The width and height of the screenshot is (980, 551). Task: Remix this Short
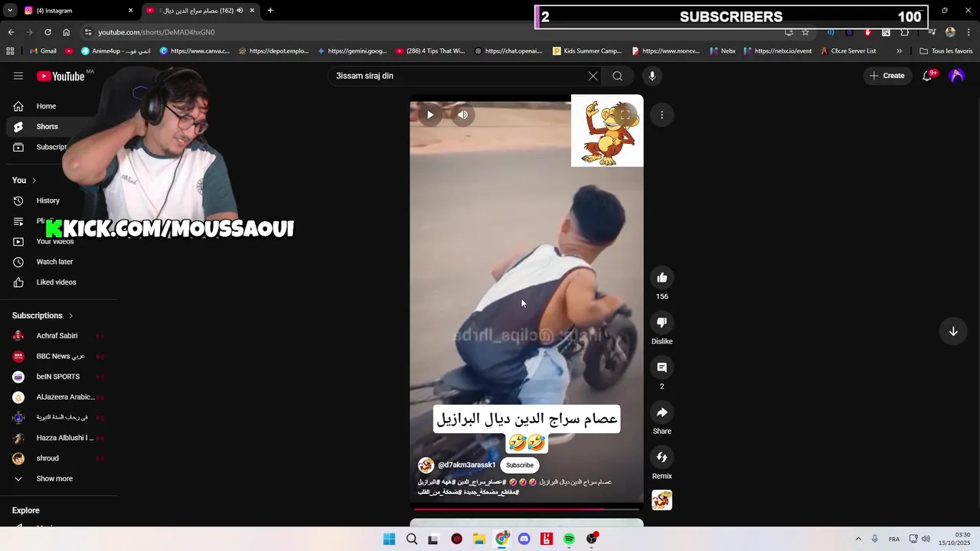tap(662, 458)
